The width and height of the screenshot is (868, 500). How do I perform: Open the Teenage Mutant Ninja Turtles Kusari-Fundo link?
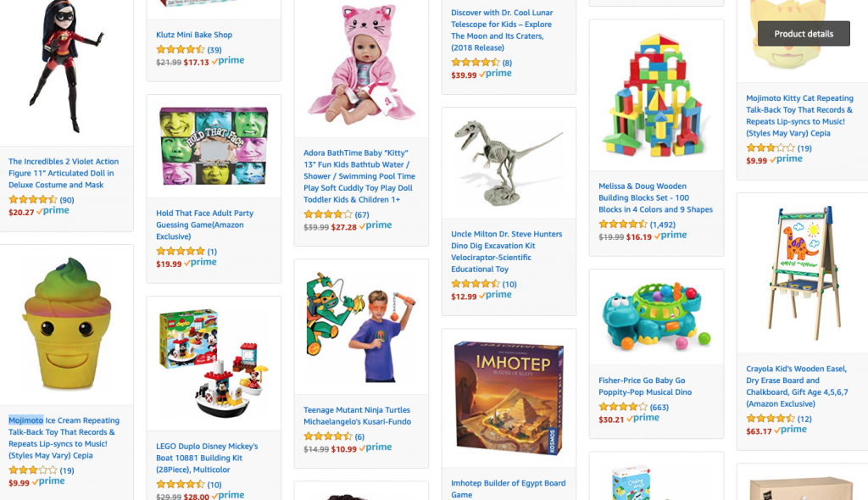pyautogui.click(x=357, y=415)
